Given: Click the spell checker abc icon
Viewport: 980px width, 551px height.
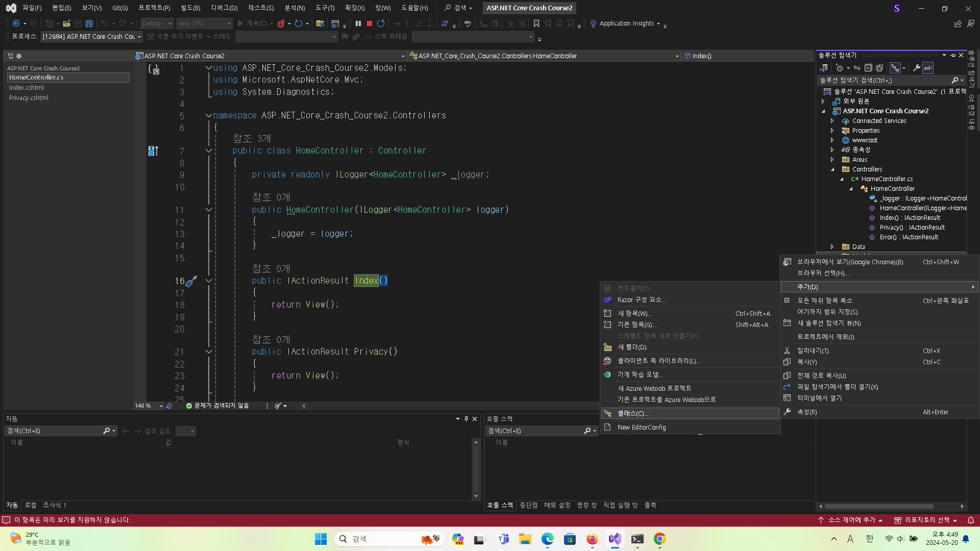Looking at the screenshot, I should 468,23.
